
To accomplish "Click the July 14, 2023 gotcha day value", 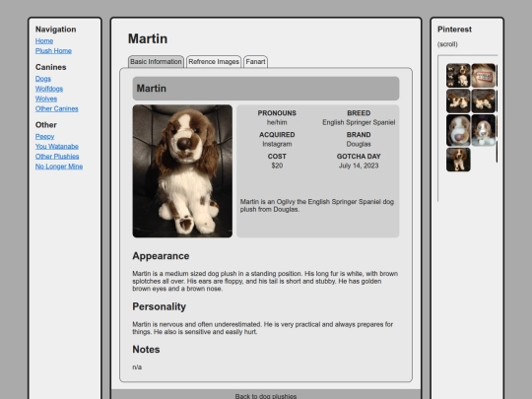I will 359,166.
